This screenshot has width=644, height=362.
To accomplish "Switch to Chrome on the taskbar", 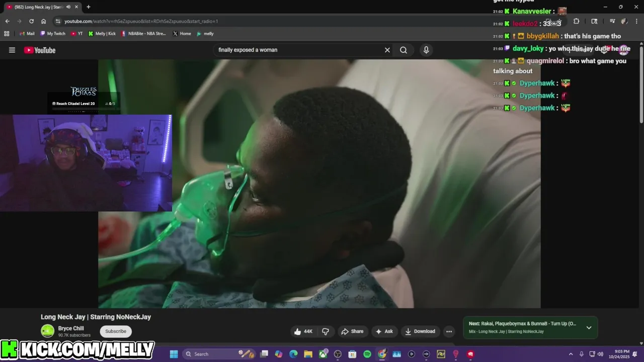I will [x=382, y=354].
